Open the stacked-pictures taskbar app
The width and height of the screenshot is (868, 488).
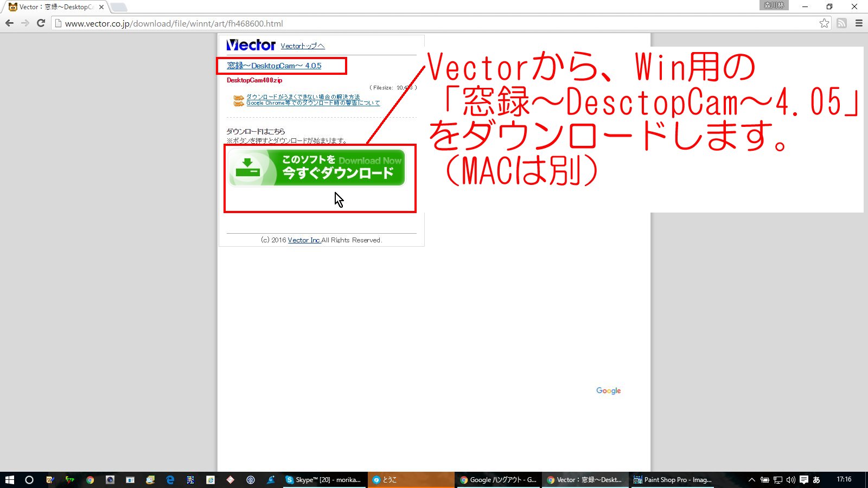(x=150, y=480)
